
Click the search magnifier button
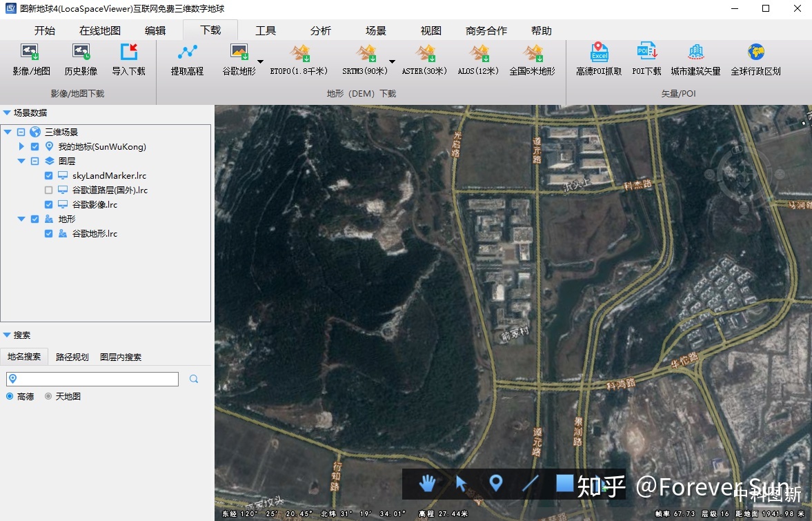194,379
